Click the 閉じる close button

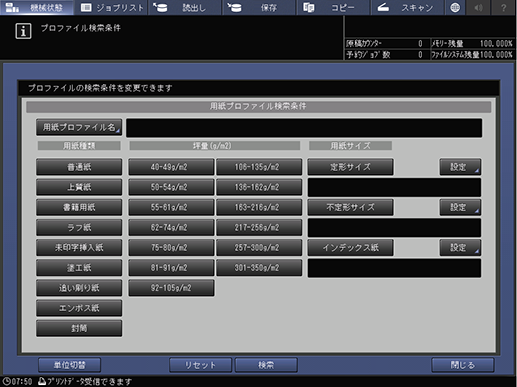(463, 365)
